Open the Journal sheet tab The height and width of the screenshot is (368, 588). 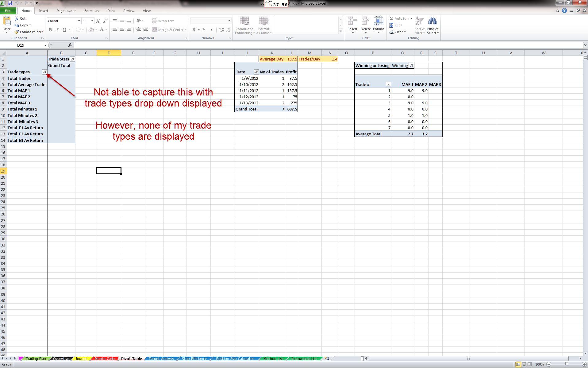point(81,358)
